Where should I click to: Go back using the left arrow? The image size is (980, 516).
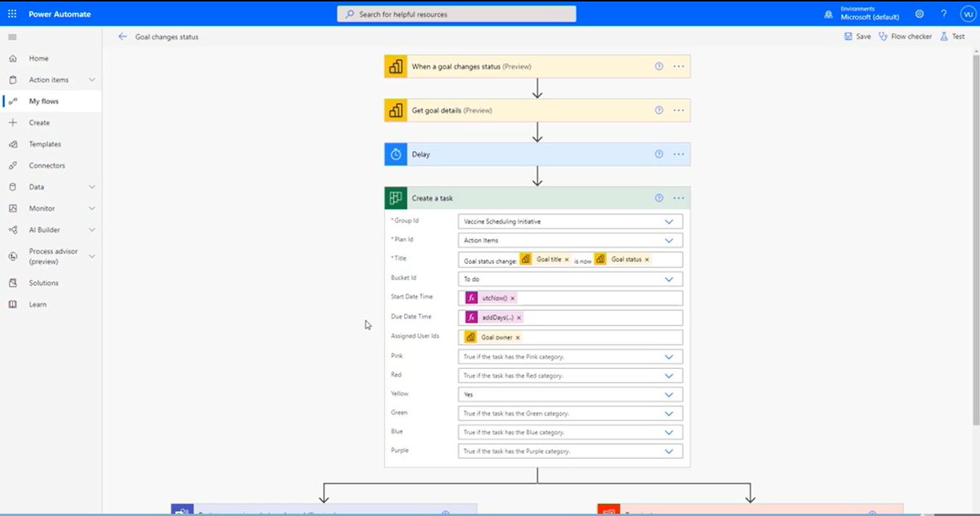tap(122, 37)
